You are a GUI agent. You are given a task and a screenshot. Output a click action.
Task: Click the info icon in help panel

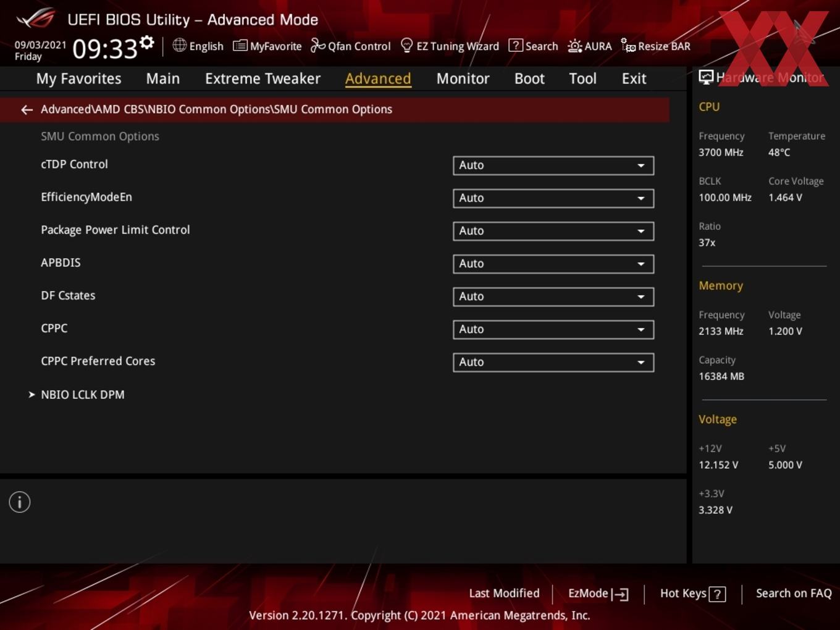(20, 502)
